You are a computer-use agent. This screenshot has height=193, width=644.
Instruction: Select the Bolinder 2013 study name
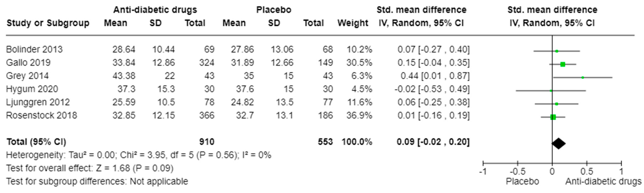coord(34,49)
